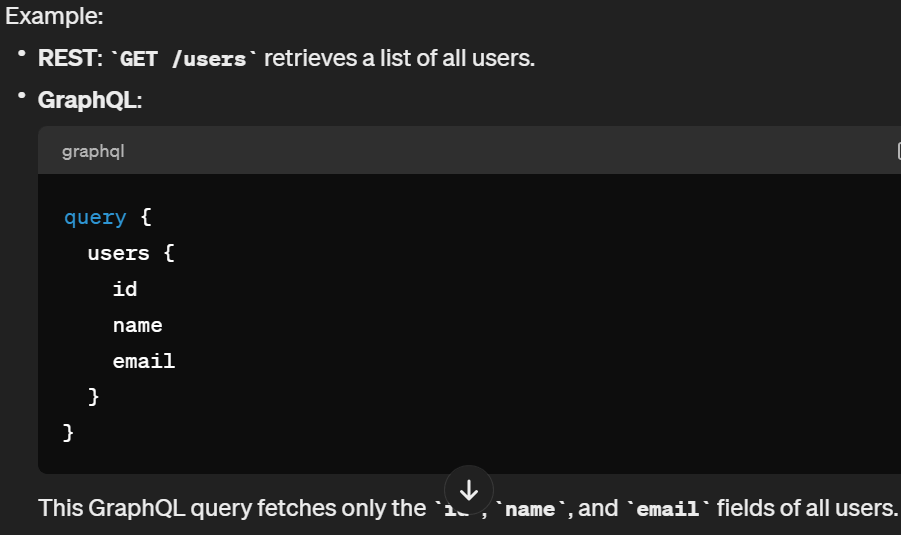This screenshot has height=535, width=901.
Task: Click inline "name" code in the description sentence
Action: click(x=531, y=509)
